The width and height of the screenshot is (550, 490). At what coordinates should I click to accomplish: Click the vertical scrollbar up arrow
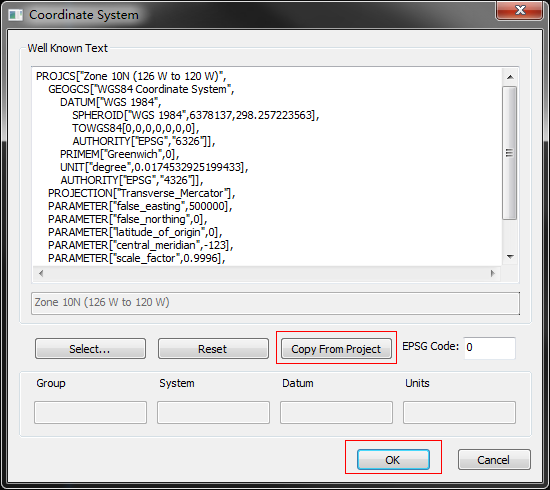[x=510, y=77]
